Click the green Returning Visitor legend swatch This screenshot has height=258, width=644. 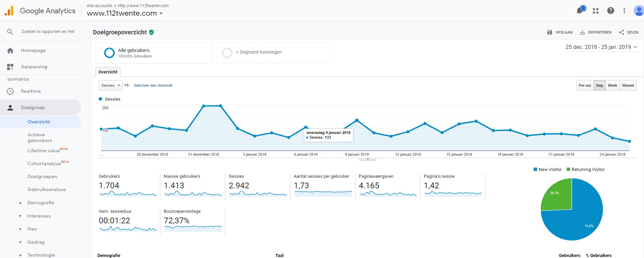568,169
